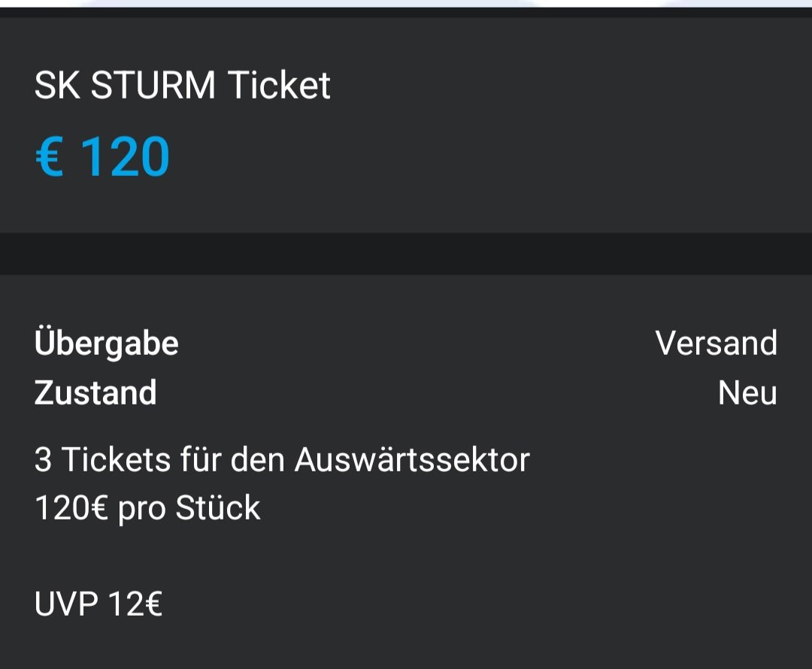This screenshot has height=669, width=812.
Task: Click the 'UVP 12€' line
Action: (98, 604)
